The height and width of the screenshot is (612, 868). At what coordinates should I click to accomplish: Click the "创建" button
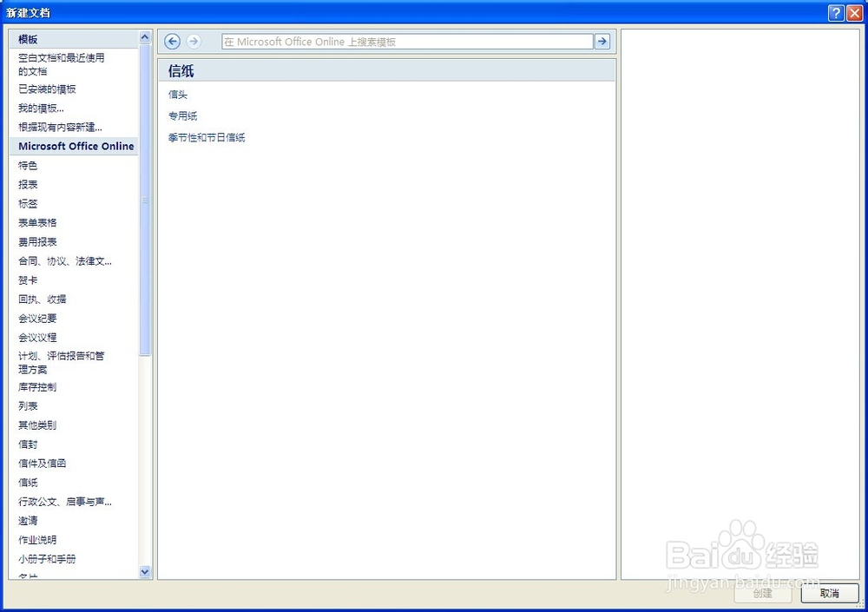(x=761, y=594)
